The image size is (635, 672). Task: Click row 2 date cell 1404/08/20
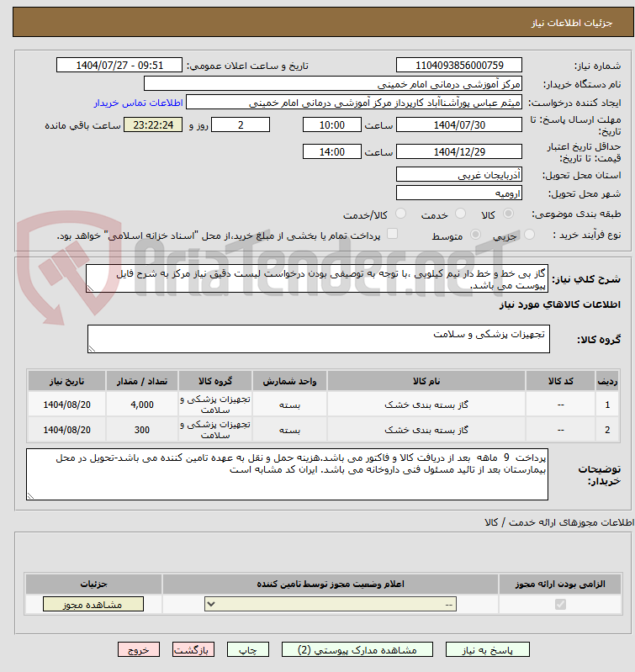coord(66,430)
